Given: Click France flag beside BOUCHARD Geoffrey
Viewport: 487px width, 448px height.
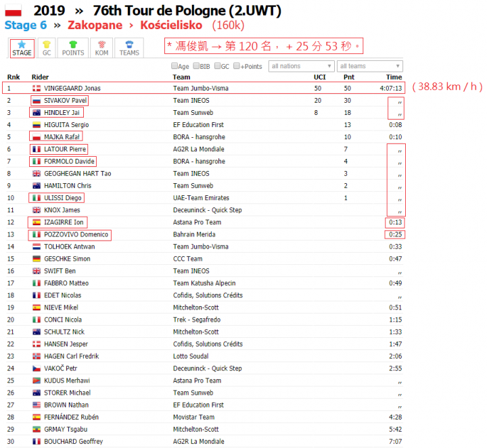Looking at the screenshot, I should [x=37, y=441].
